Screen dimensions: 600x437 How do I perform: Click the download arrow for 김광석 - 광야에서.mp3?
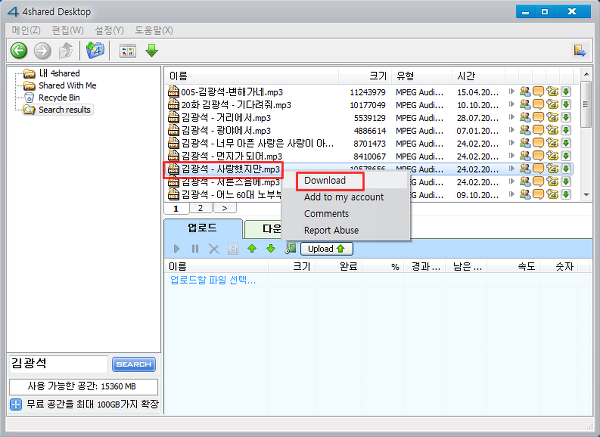(x=566, y=130)
